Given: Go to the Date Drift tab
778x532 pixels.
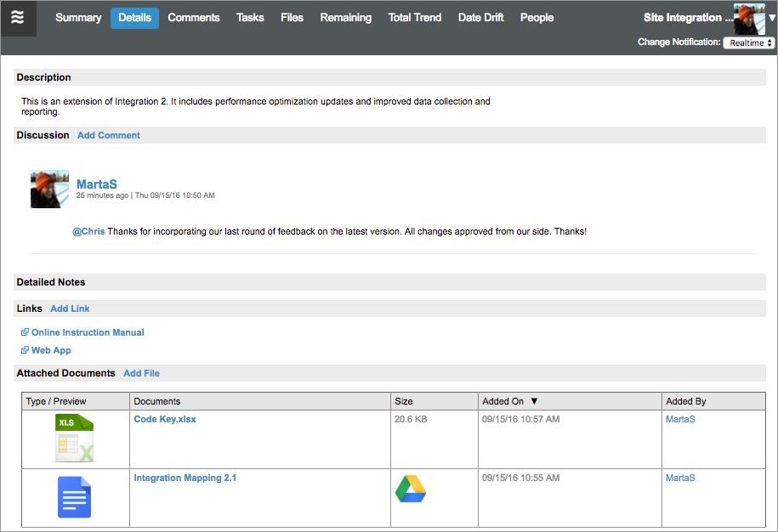Looking at the screenshot, I should coord(481,18).
